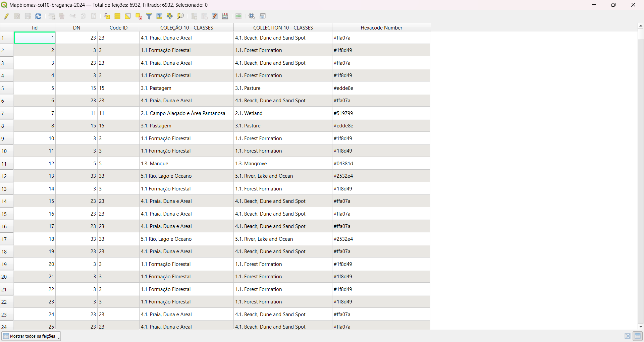Switch to table view
The height and width of the screenshot is (342, 644).
pos(638,336)
